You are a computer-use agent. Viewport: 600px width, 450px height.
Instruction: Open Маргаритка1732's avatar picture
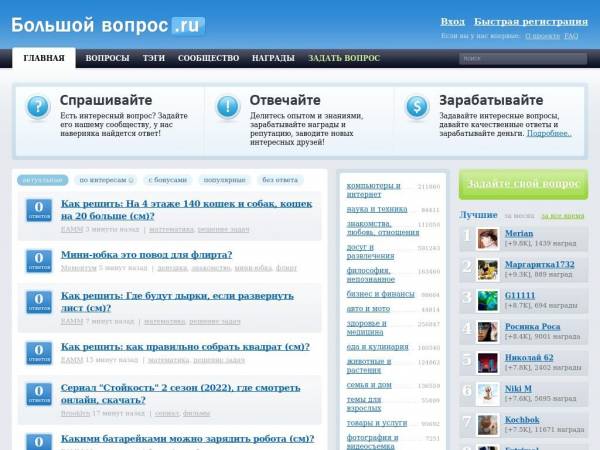click(x=488, y=270)
